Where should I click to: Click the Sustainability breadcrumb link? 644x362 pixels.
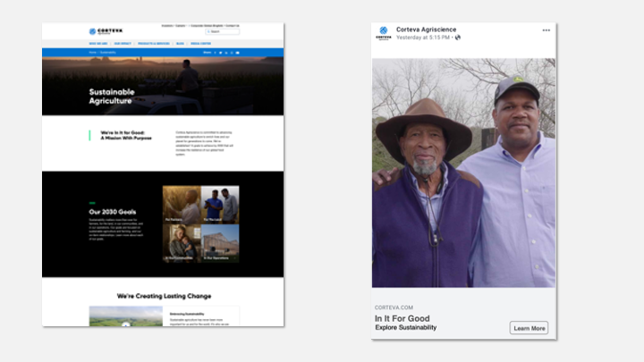pos(107,53)
